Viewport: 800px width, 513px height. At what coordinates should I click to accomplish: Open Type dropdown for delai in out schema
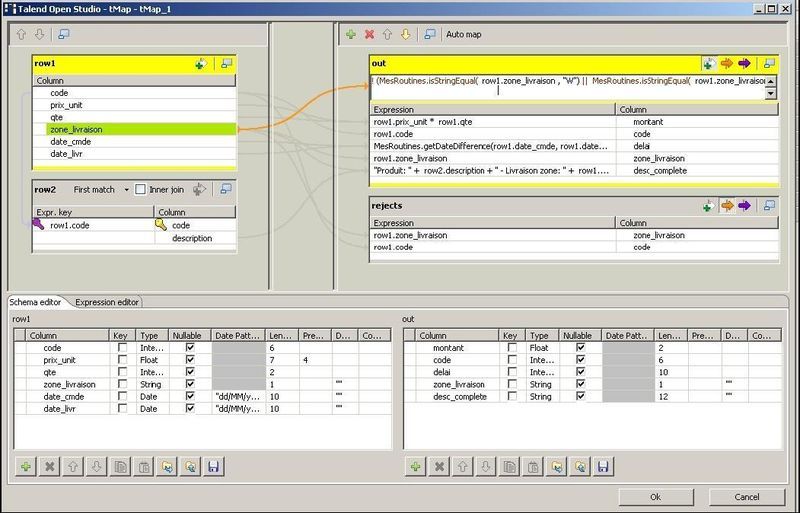point(539,371)
